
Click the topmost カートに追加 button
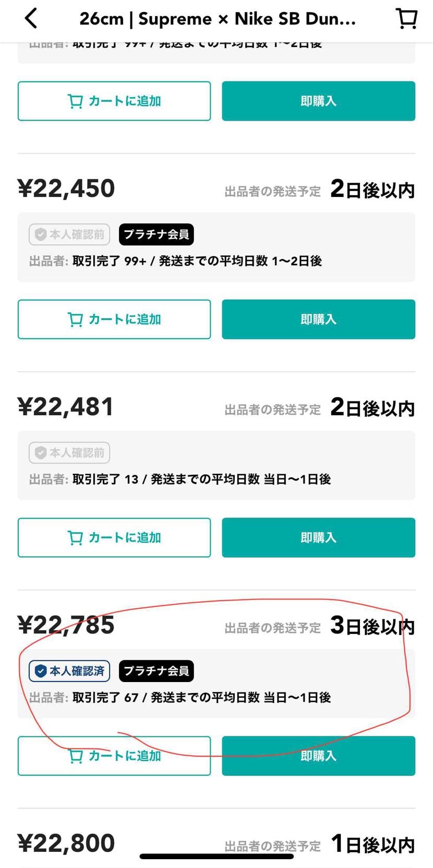tap(114, 101)
